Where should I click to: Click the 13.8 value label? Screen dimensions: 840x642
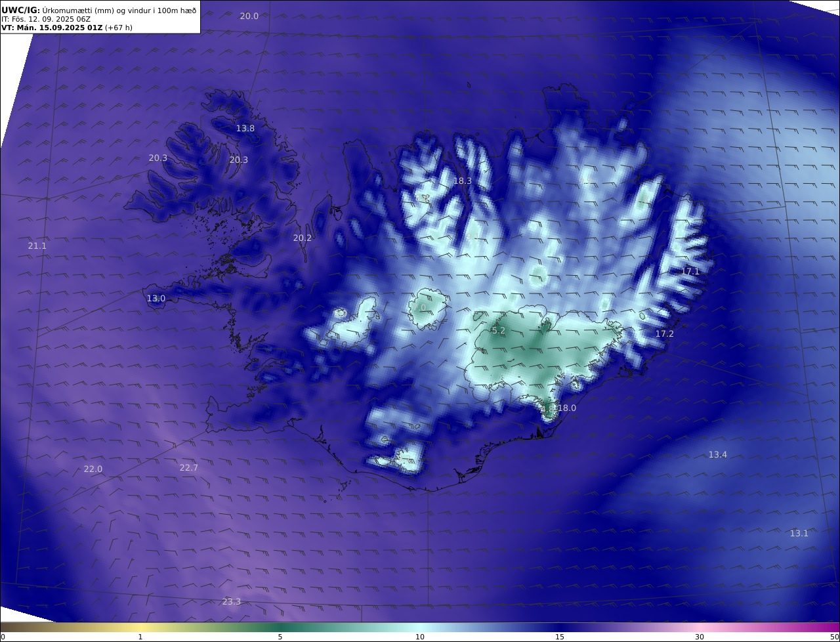click(x=245, y=129)
